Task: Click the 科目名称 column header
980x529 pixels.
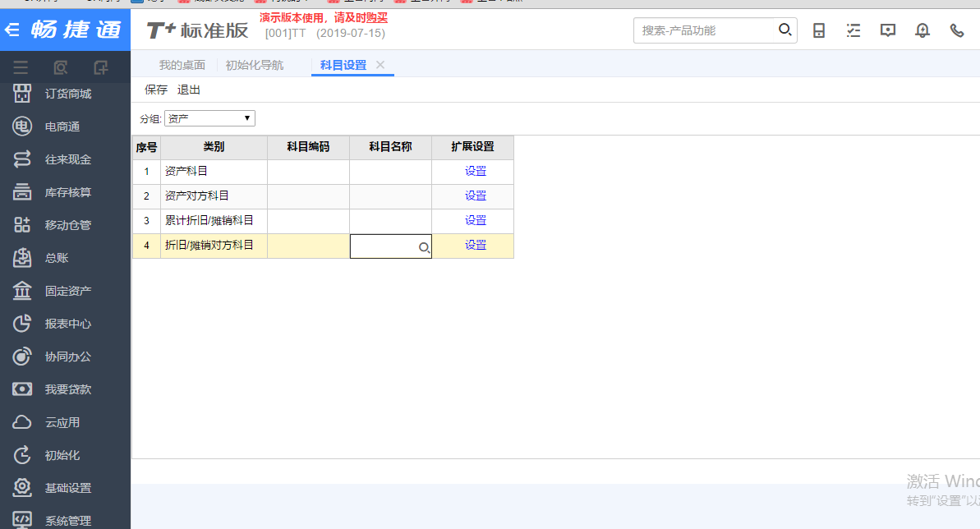Action: click(391, 148)
